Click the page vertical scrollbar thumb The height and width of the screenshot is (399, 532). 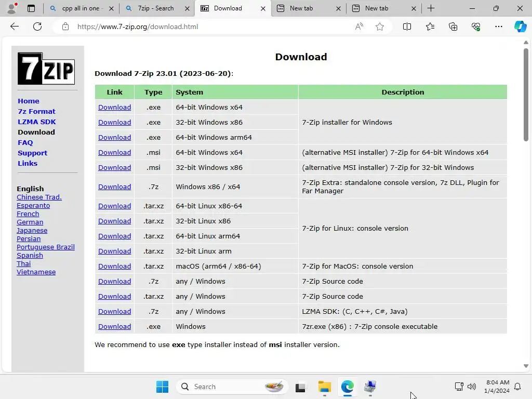click(526, 95)
